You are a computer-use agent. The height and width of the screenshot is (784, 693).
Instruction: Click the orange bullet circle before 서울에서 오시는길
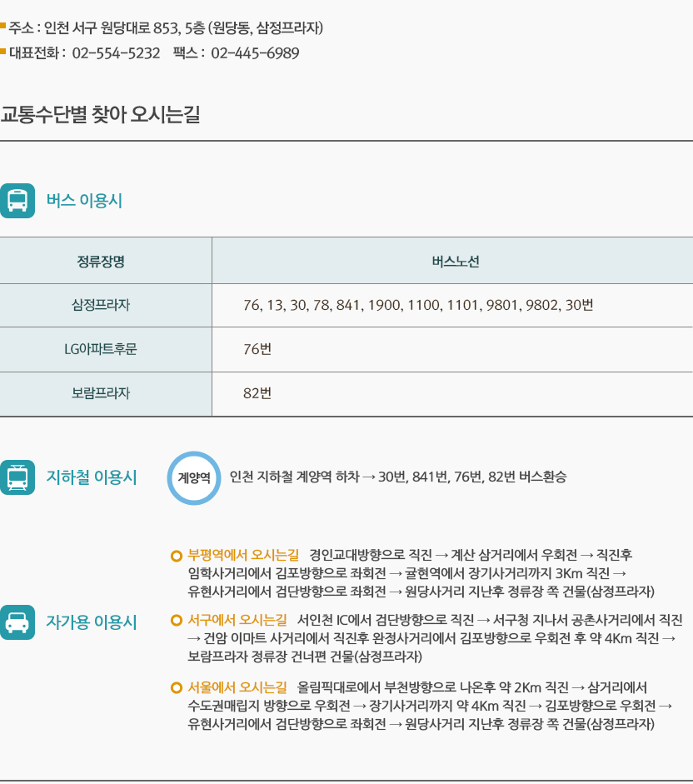(176, 688)
